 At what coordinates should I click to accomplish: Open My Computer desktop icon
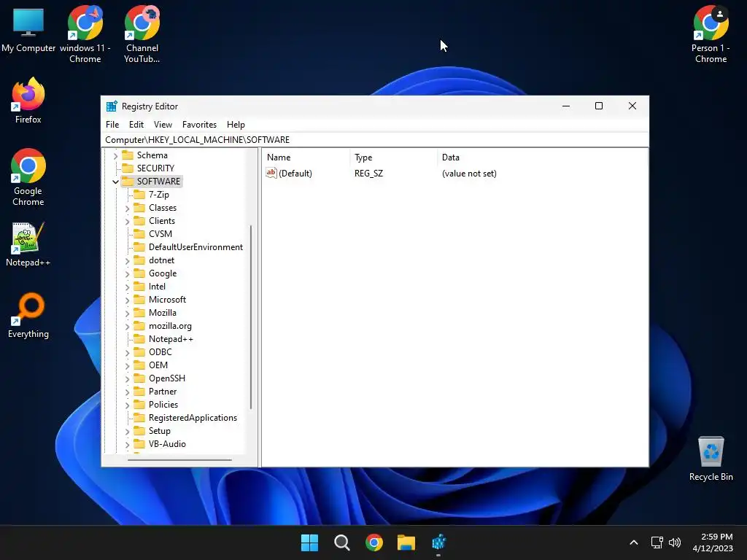click(28, 31)
